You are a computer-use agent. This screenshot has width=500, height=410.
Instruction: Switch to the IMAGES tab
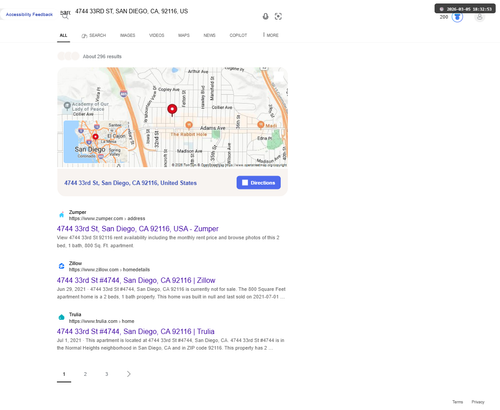pyautogui.click(x=128, y=35)
